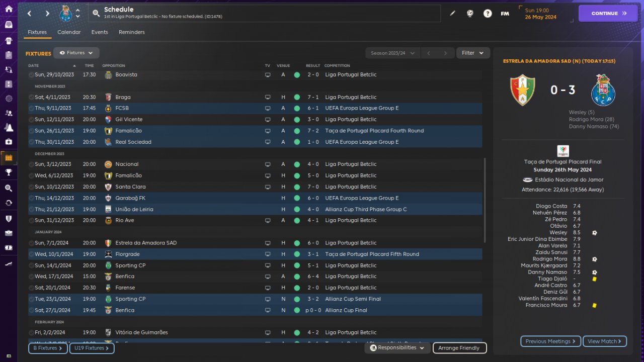Click the pencil edit icon in top bar

[452, 14]
